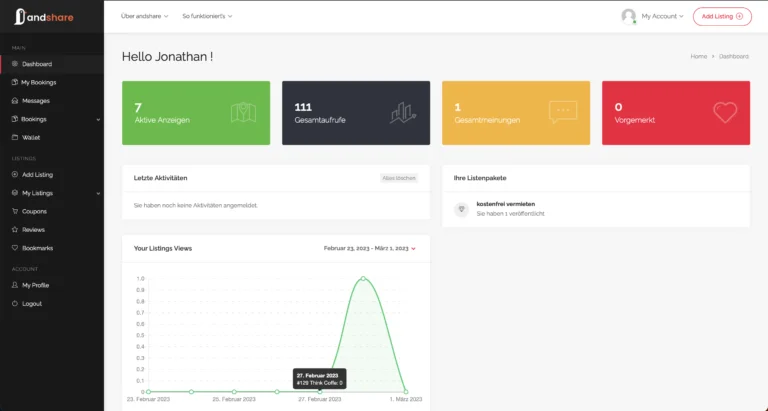This screenshot has height=411, width=768.
Task: Click the Home breadcrumb link
Action: (x=698, y=56)
